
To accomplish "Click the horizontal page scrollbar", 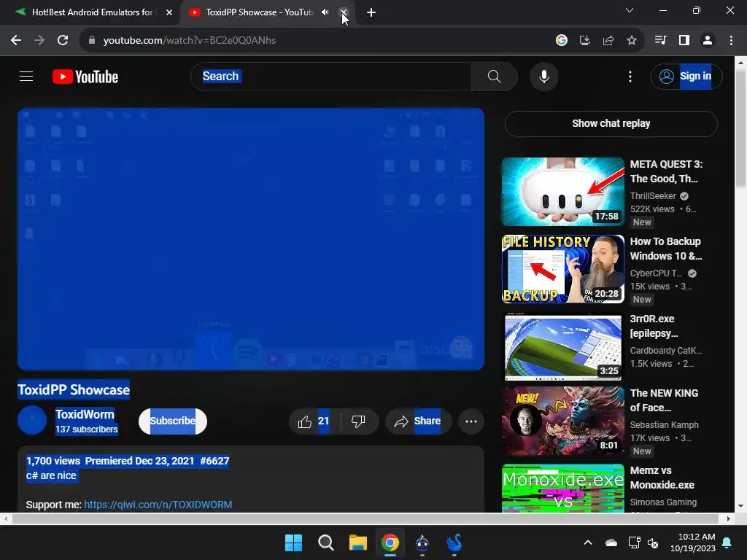I will pos(366,518).
